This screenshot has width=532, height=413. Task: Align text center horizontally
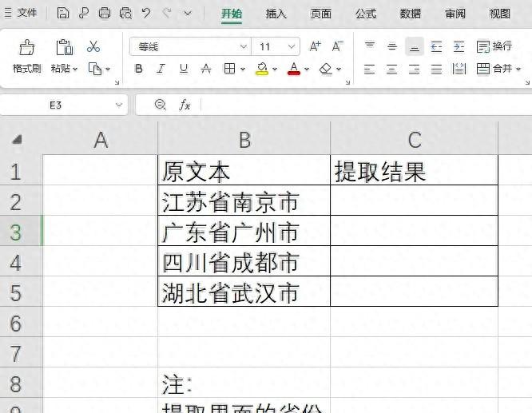392,69
